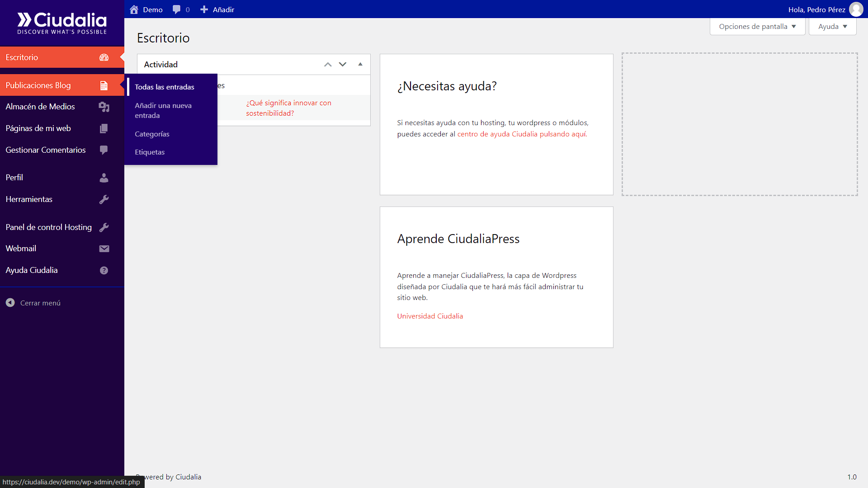The height and width of the screenshot is (488, 868).
Task: Select the Perfil user icon
Action: click(x=104, y=178)
